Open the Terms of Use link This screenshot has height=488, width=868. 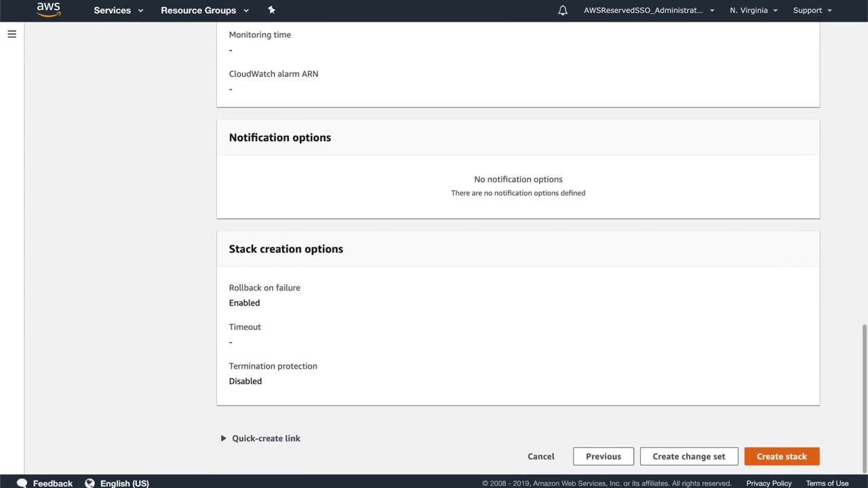click(x=827, y=483)
